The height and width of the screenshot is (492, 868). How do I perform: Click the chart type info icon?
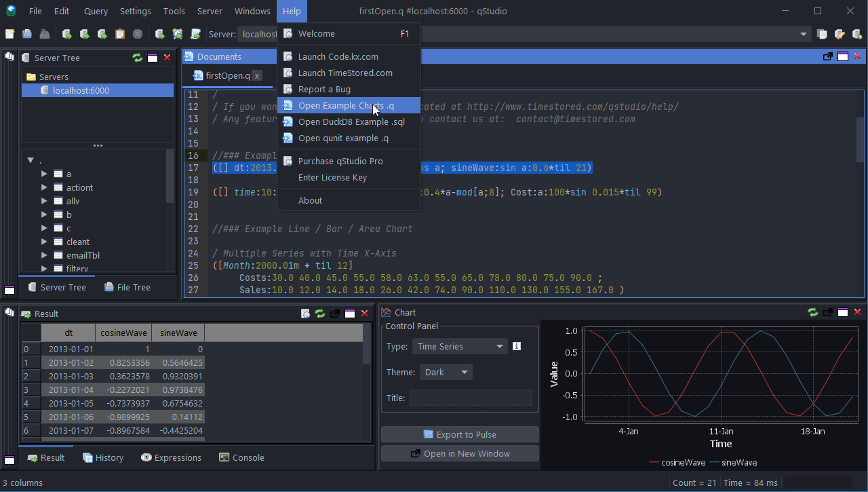point(517,346)
